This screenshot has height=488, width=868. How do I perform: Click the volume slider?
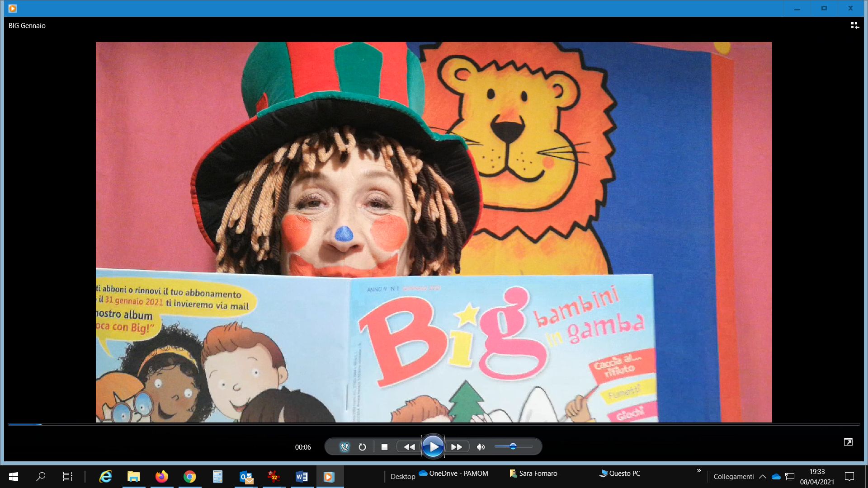pyautogui.click(x=513, y=446)
